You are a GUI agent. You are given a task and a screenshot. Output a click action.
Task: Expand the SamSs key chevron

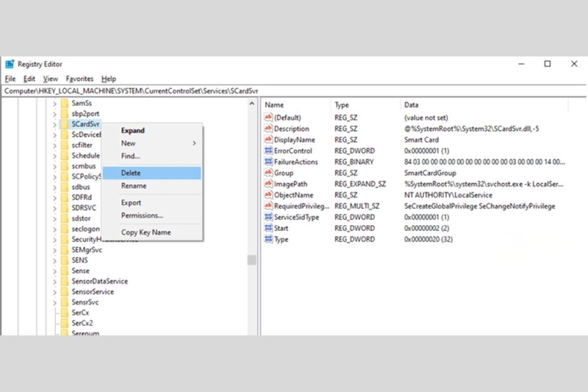click(54, 104)
